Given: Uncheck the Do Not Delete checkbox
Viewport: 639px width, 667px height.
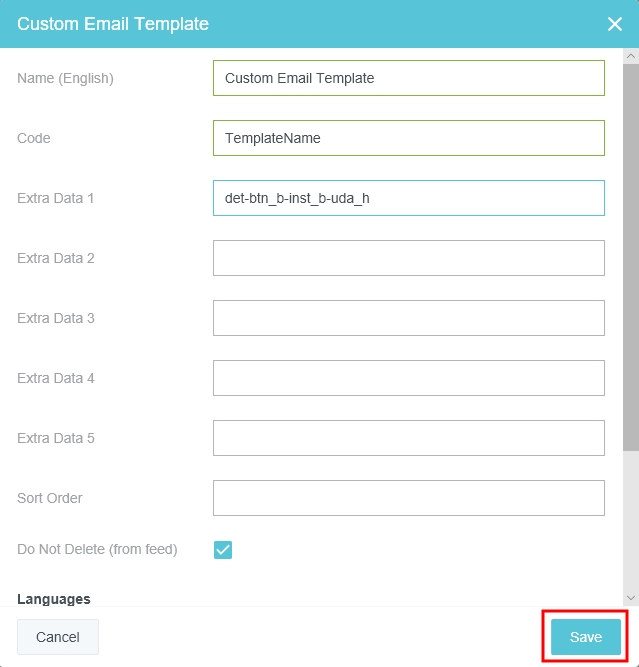Looking at the screenshot, I should pyautogui.click(x=223, y=550).
